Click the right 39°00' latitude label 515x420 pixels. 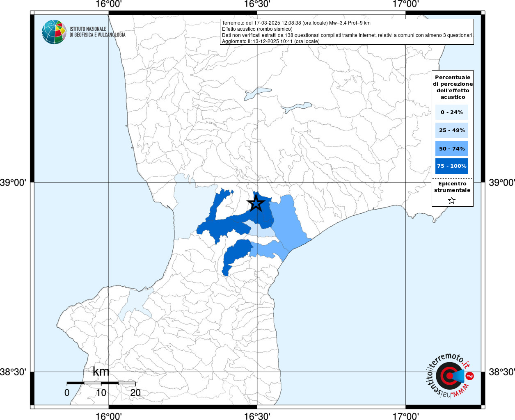pyautogui.click(x=502, y=183)
